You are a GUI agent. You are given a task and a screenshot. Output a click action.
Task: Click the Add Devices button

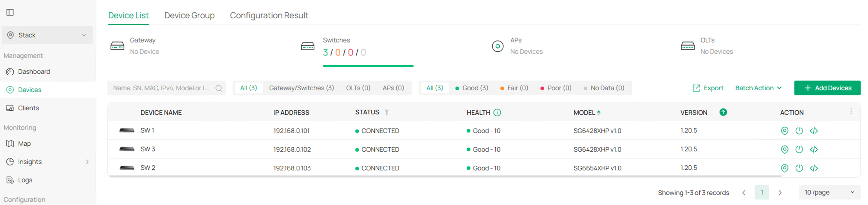(827, 88)
